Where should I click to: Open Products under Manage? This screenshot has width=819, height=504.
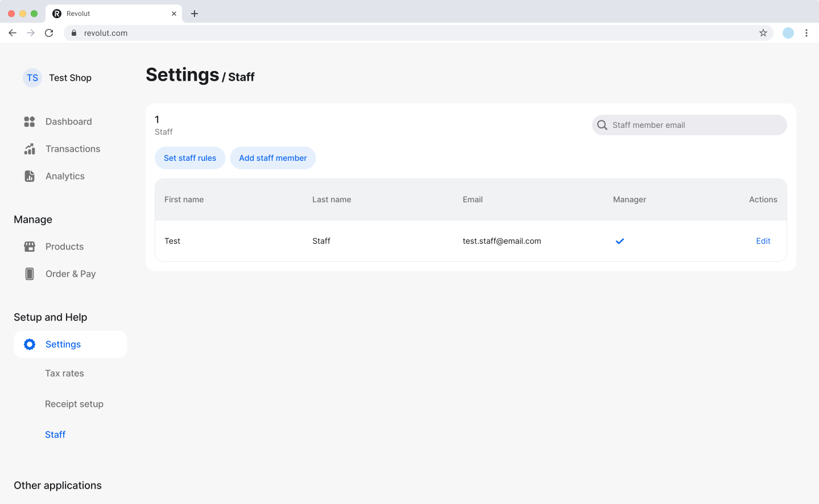pyautogui.click(x=64, y=247)
